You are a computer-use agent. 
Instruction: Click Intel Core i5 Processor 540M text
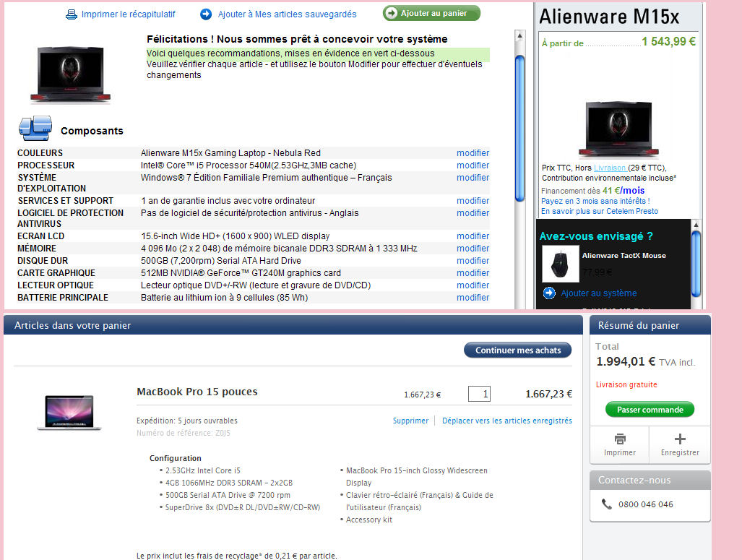click(x=249, y=165)
